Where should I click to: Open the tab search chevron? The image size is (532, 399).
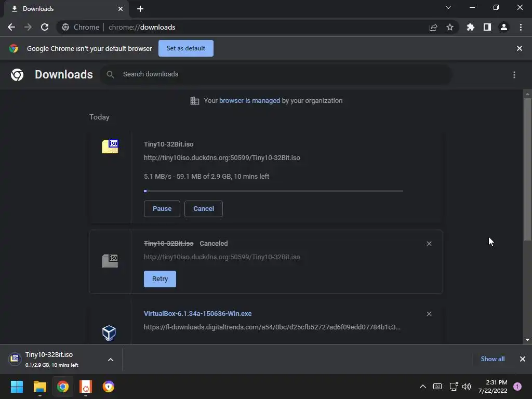pos(448,7)
